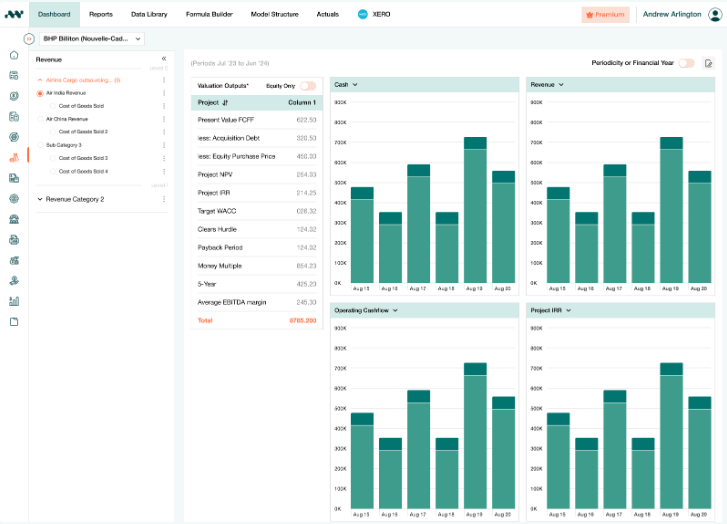Screen dimensions: 727x524
Task: Click the bar chart icon in the left sidebar
Action: tap(14, 301)
